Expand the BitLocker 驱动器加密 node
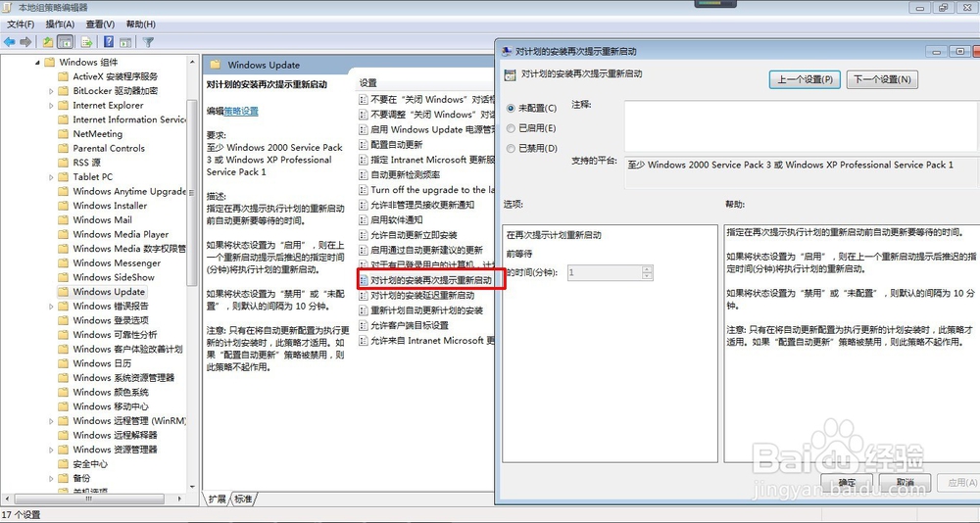This screenshot has width=980, height=523. [x=51, y=91]
